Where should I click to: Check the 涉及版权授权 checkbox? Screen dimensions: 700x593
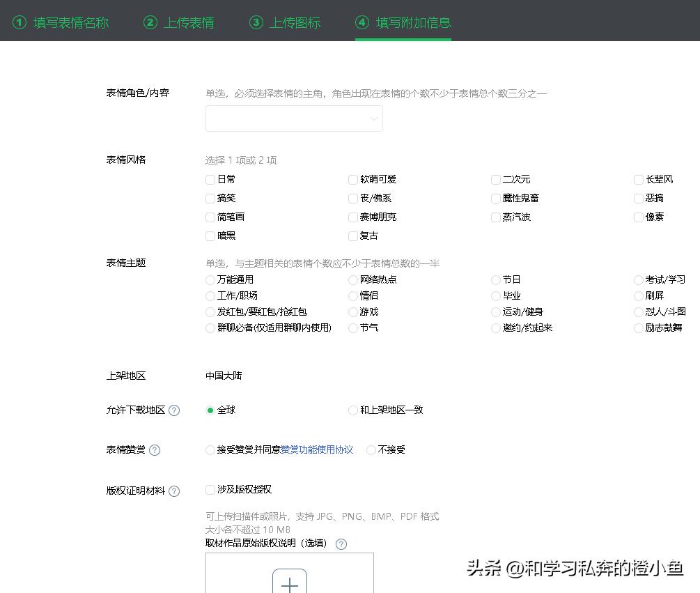tap(210, 490)
